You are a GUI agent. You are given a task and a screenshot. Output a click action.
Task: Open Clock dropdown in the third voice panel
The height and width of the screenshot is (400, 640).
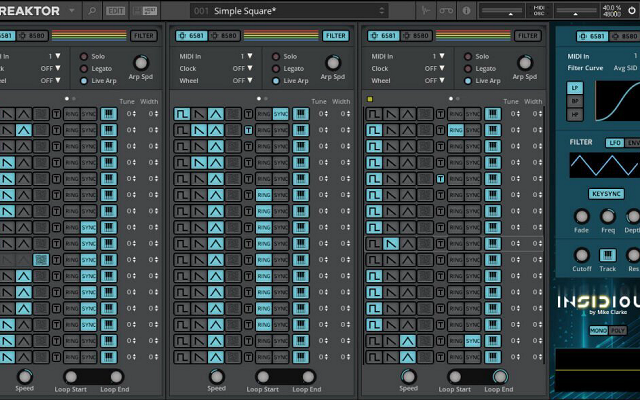(434, 69)
